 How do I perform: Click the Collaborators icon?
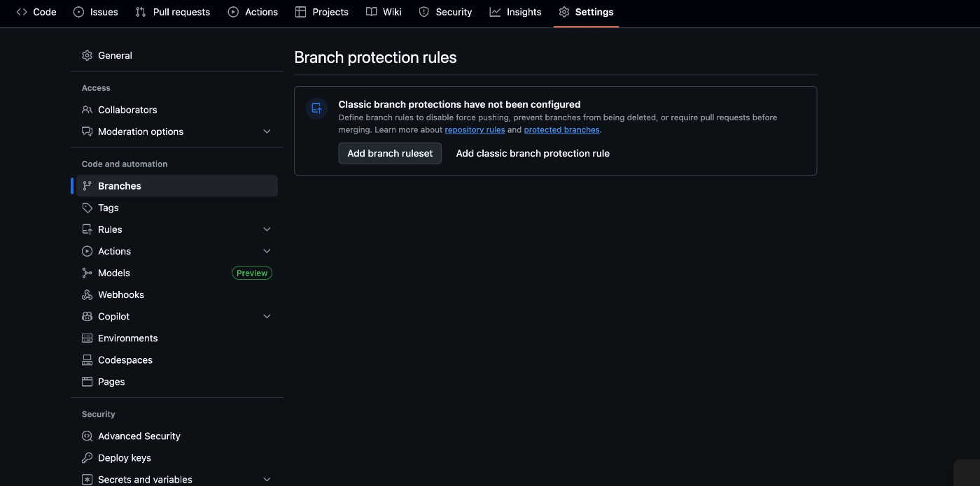pyautogui.click(x=86, y=109)
